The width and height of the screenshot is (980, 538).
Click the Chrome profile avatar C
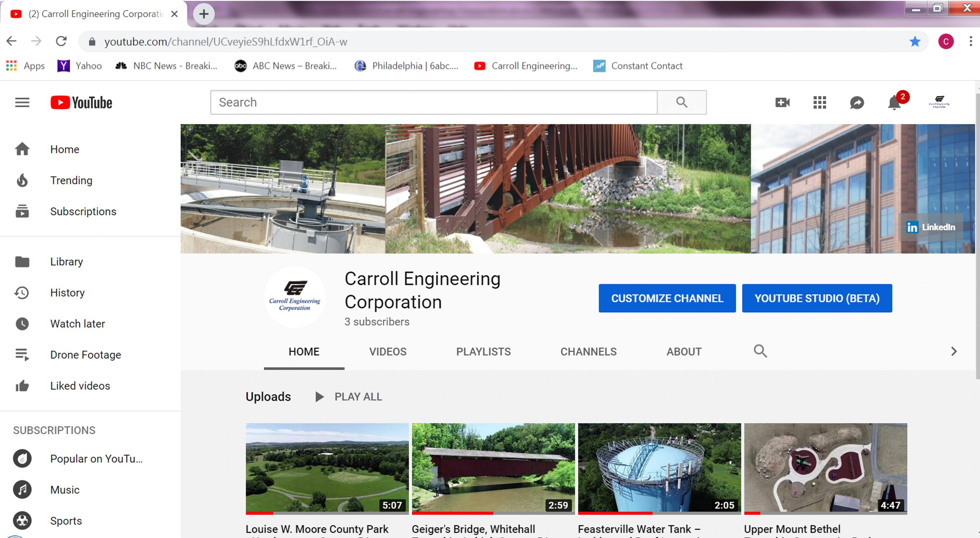(946, 41)
